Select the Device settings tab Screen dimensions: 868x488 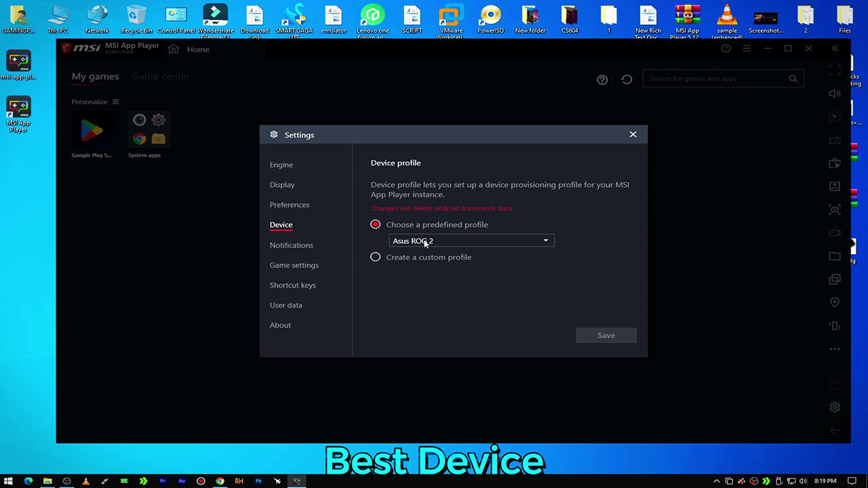(x=281, y=224)
